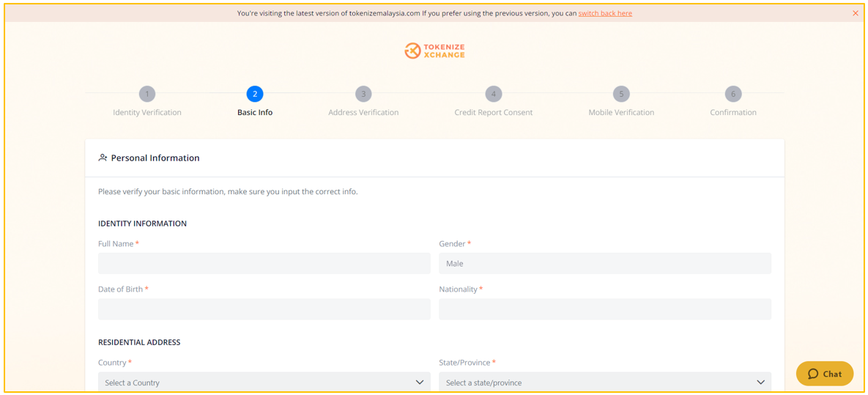Click the step 3 circle icon
This screenshot has width=868, height=395.
363,95
